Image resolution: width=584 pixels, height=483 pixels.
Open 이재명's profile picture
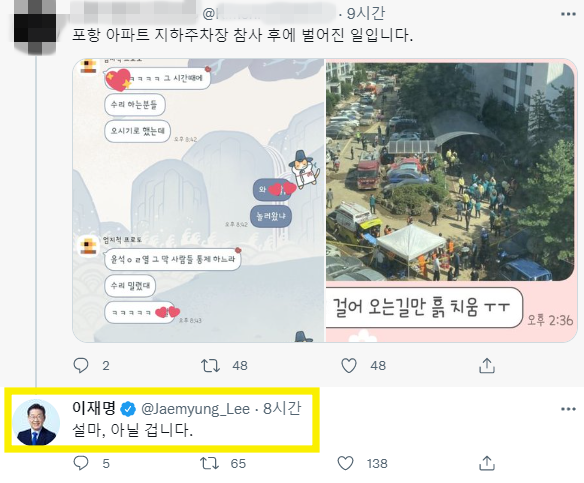click(36, 422)
